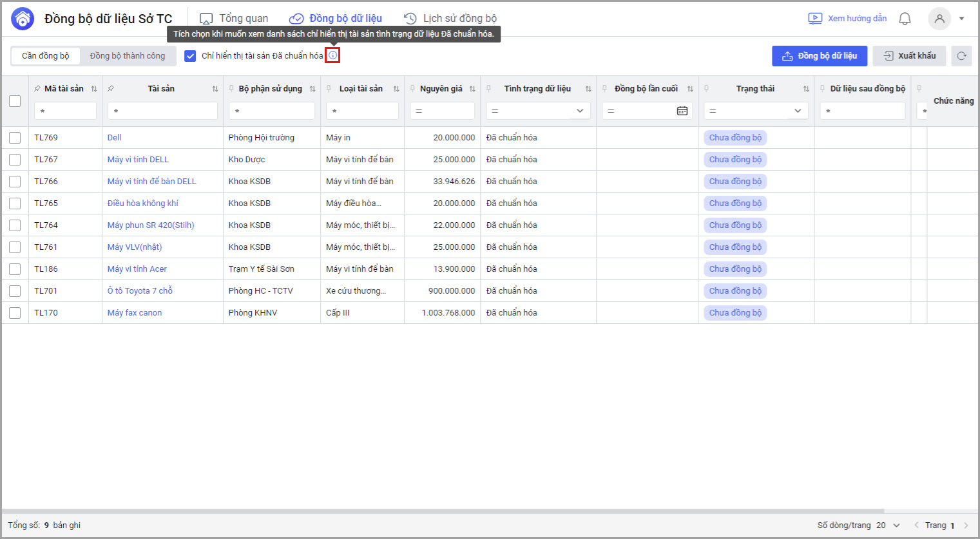Viewport: 980px width, 539px height.
Task: Open the Trạng thái filter dropdown
Action: (x=797, y=111)
